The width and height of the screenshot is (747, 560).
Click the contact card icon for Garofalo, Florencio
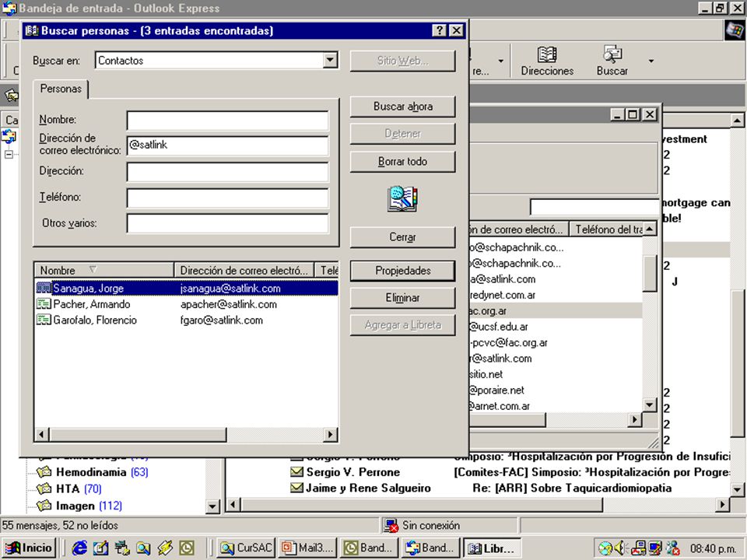click(44, 320)
